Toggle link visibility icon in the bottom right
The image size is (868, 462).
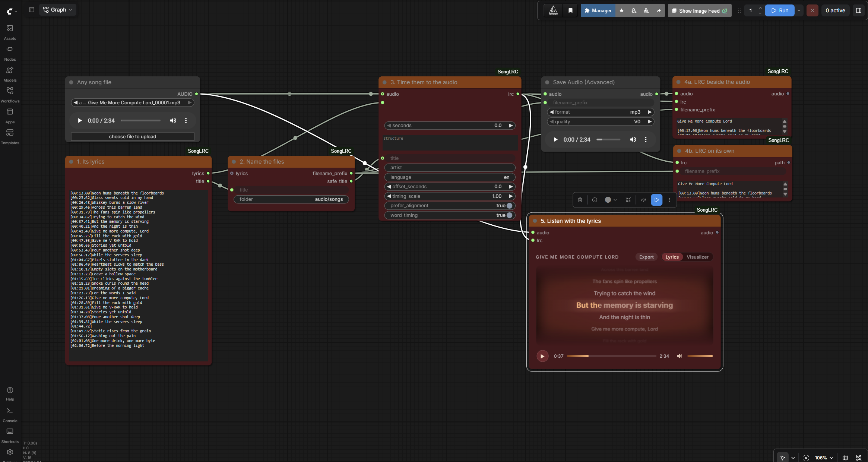(x=859, y=458)
